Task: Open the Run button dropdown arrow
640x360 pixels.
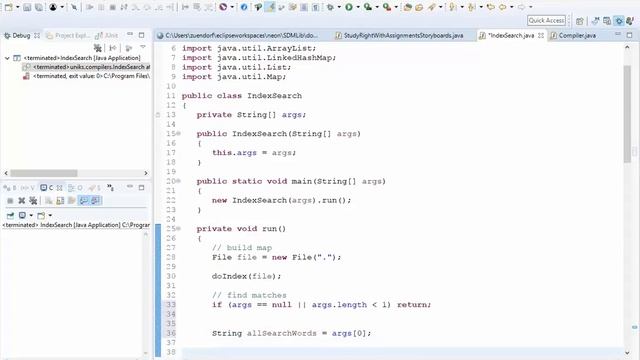Action: (x=358, y=7)
